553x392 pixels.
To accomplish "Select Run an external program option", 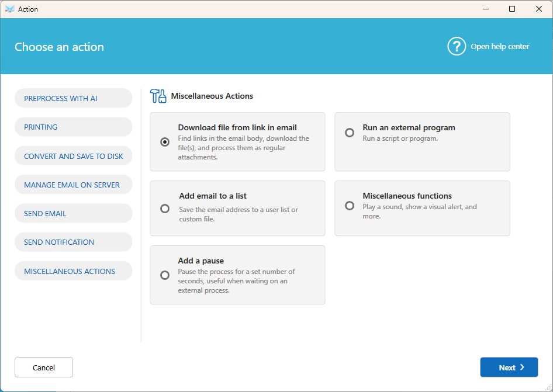I will [350, 133].
